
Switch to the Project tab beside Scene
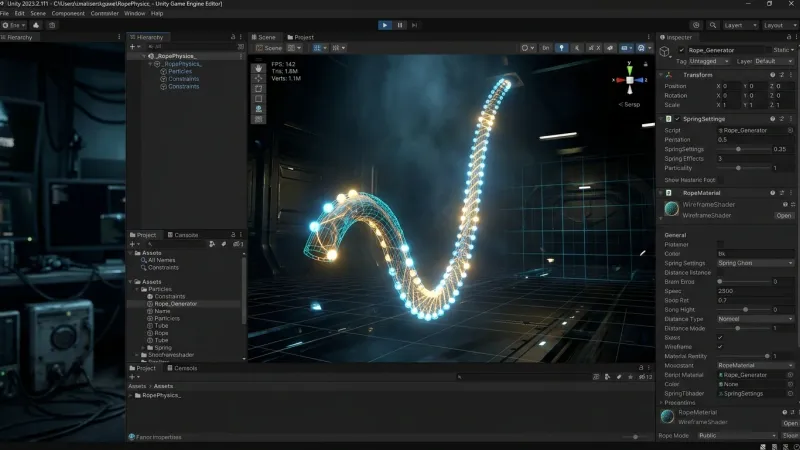pyautogui.click(x=301, y=37)
